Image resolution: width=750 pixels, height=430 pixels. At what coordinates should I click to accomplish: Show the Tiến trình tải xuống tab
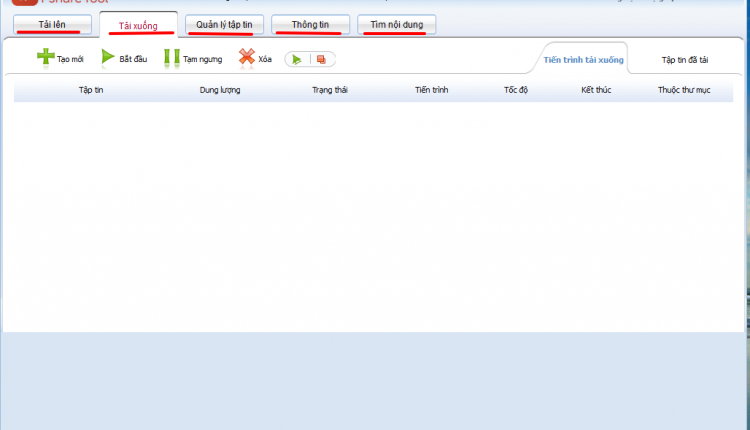[584, 60]
